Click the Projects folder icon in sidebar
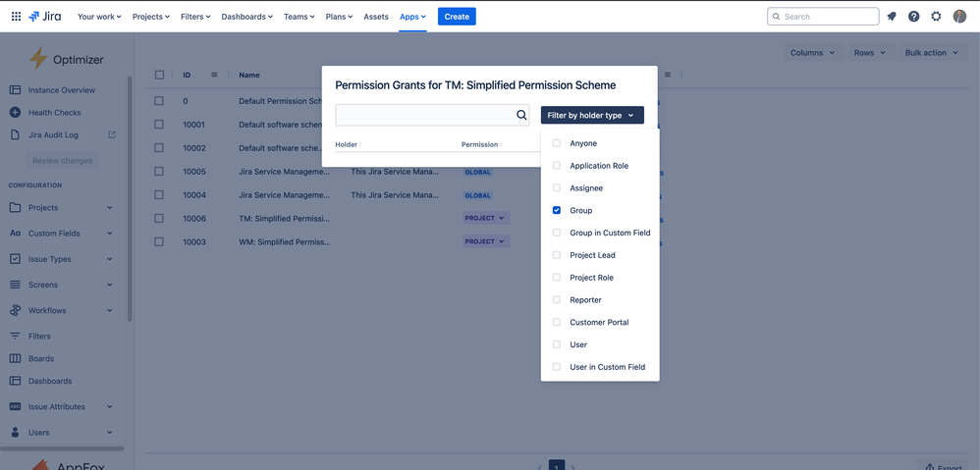980x470 pixels. [15, 207]
